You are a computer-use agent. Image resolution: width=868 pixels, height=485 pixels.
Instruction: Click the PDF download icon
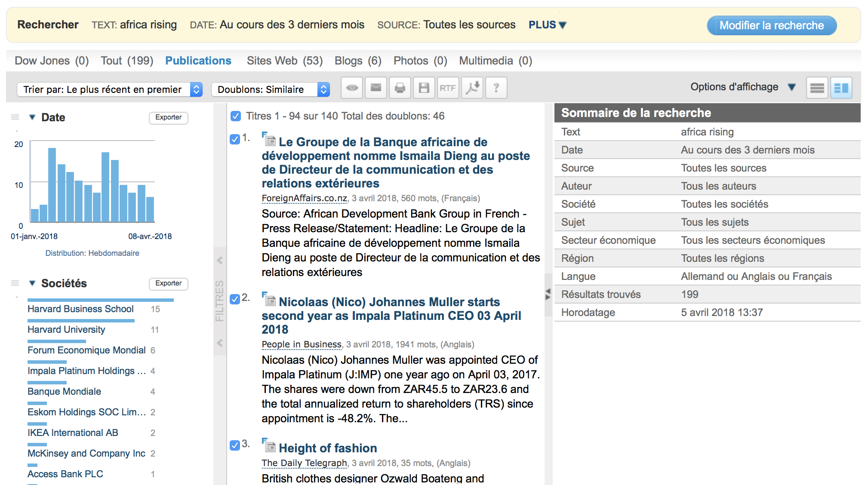click(472, 88)
